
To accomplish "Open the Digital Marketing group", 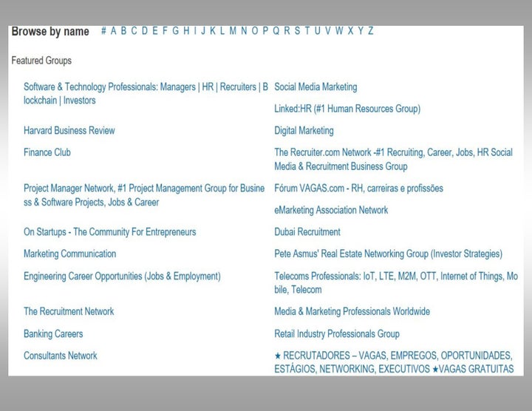I will (x=304, y=131).
